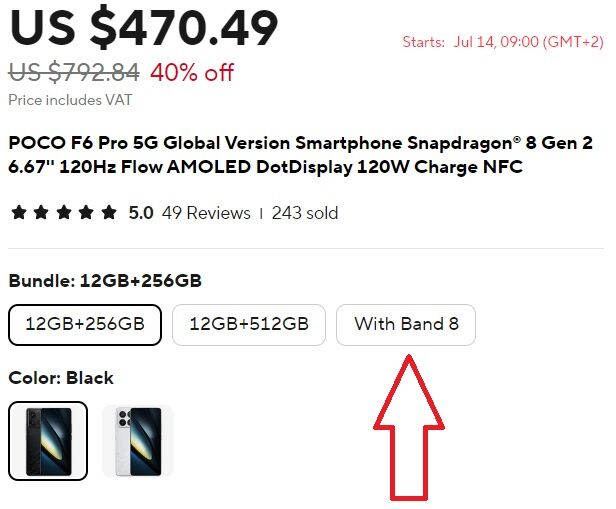Click the fourth rating star
Viewport: 616px width, 509px height.
pyautogui.click(x=86, y=212)
